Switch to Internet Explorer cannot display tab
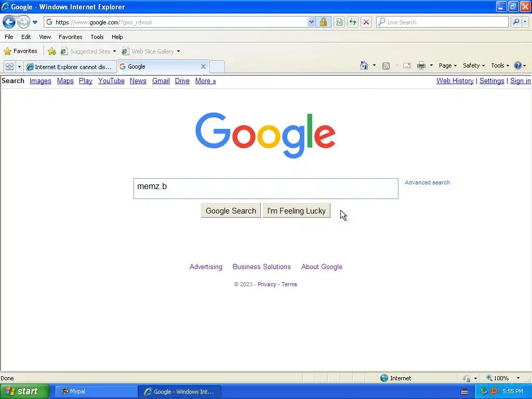Viewport: 532px width, 399px height. (x=70, y=67)
